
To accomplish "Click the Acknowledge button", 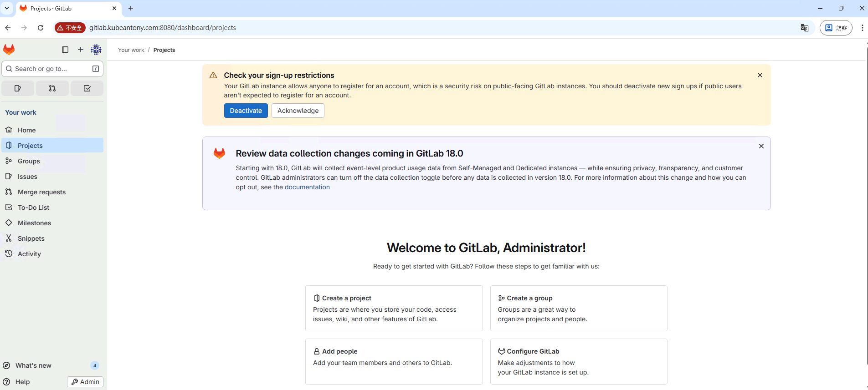I will pos(298,111).
